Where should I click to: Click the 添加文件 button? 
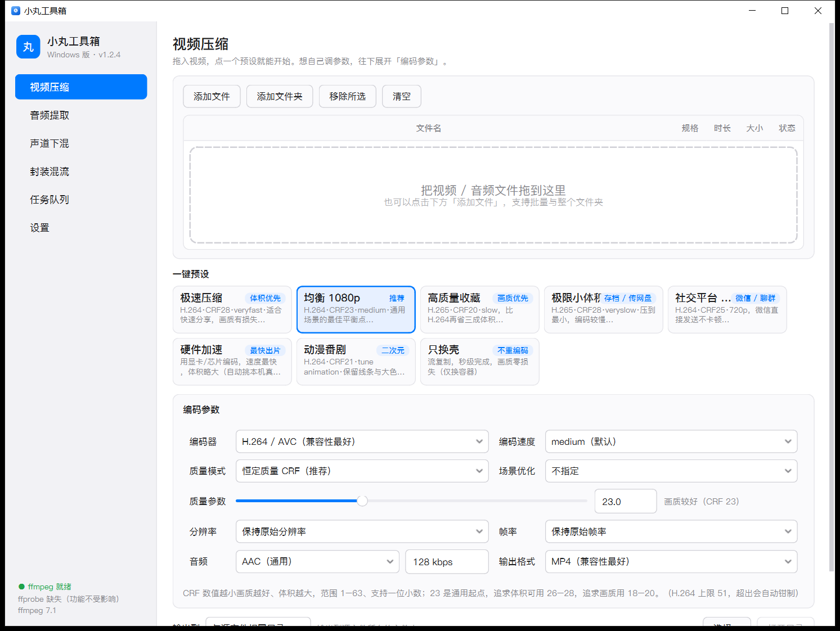[212, 97]
